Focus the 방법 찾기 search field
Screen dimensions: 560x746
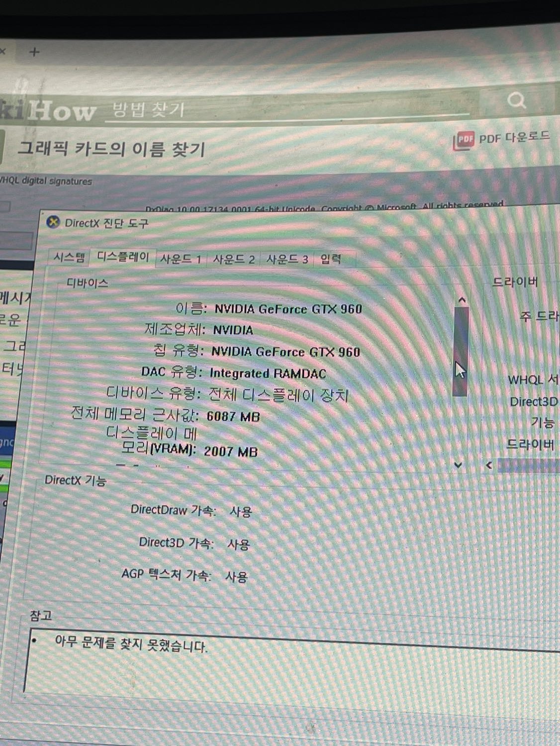(286, 109)
